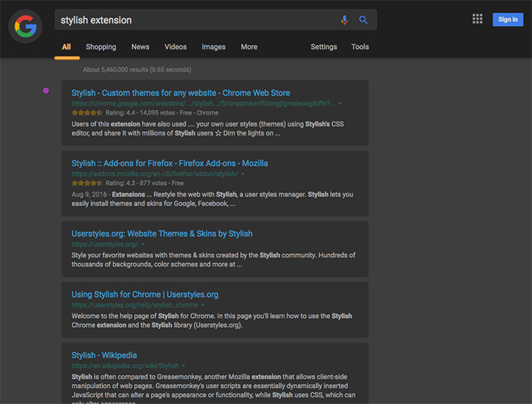Open search Tools
The height and width of the screenshot is (404, 532).
pos(360,47)
